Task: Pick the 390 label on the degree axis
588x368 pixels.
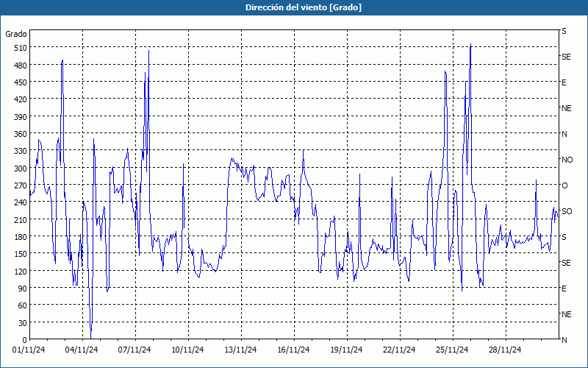Action: pos(21,117)
